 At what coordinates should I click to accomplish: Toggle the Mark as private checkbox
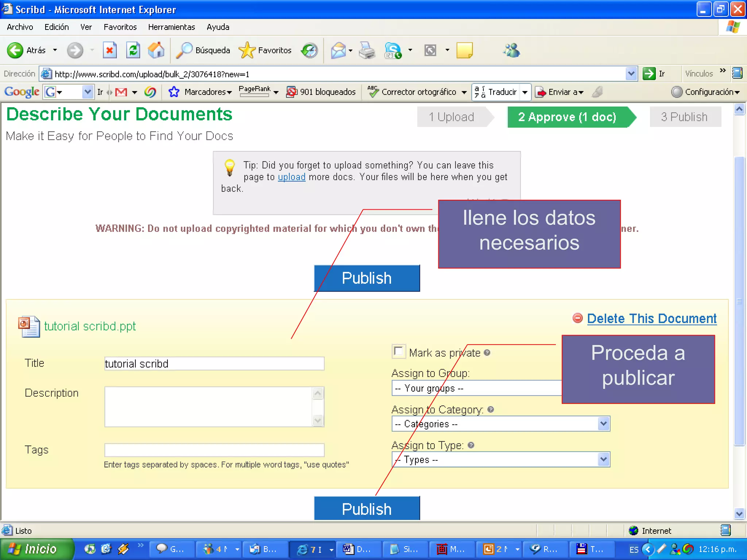(x=398, y=352)
